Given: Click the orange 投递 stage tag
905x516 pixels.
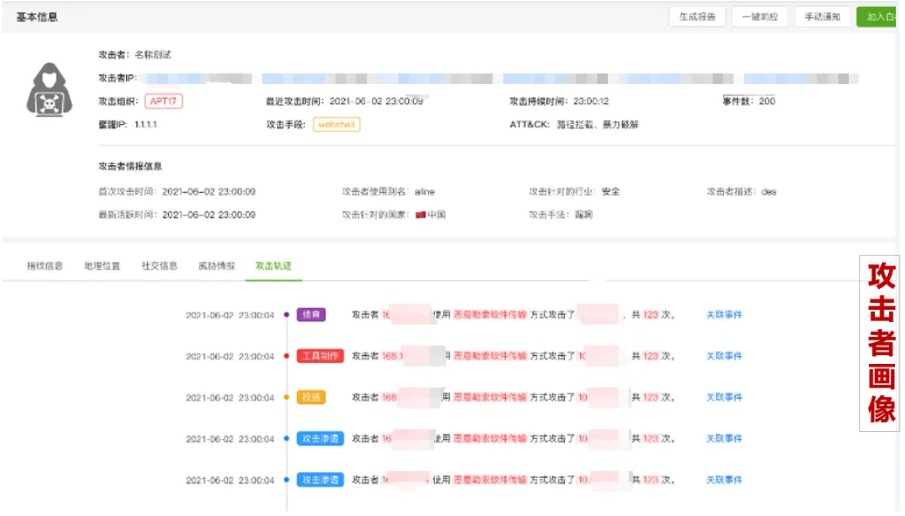Looking at the screenshot, I should (x=311, y=397).
